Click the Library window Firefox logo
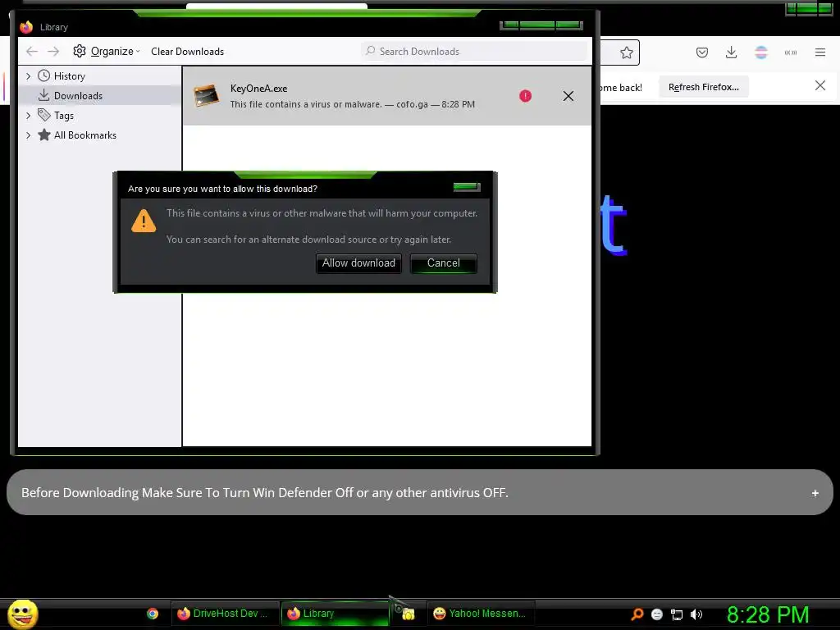 [x=26, y=27]
